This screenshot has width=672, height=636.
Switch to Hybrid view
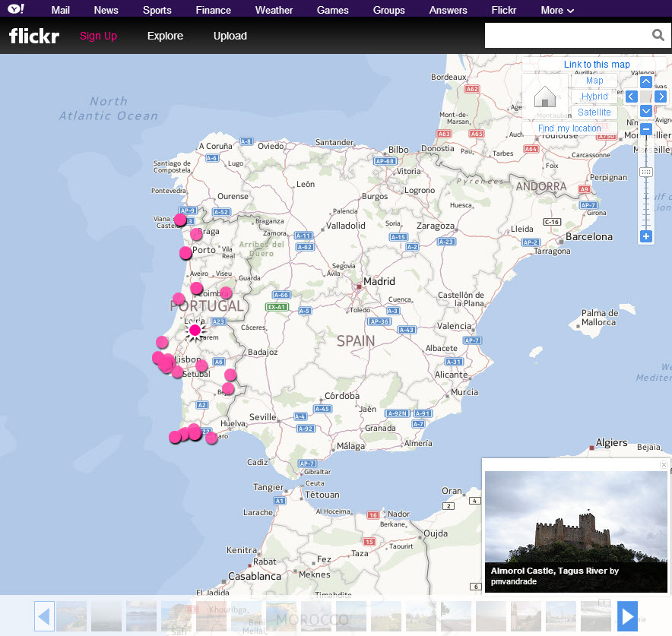594,97
